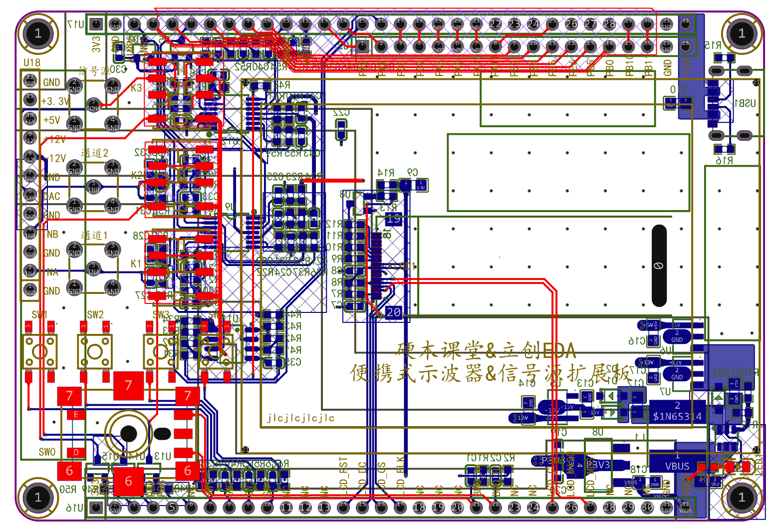Select the 信号源 silkscreen label
The height and width of the screenshot is (532, 777).
click(x=94, y=71)
